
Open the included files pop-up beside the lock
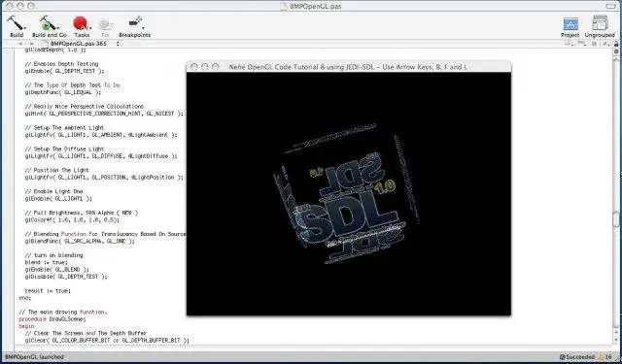pos(605,44)
